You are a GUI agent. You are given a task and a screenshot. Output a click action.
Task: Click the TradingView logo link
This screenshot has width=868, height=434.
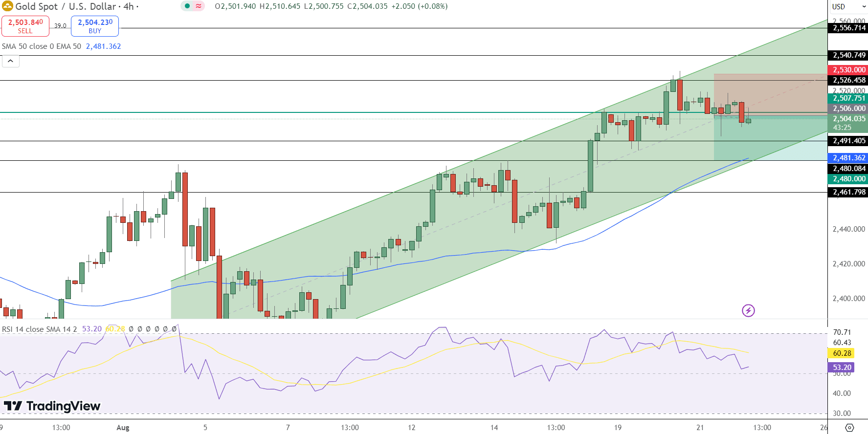pyautogui.click(x=52, y=406)
